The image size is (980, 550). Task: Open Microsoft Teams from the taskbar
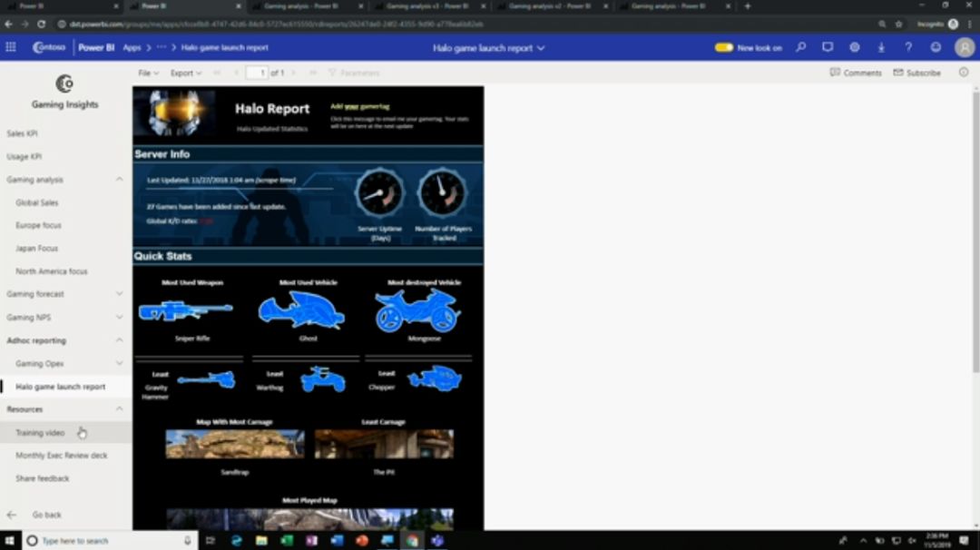436,541
